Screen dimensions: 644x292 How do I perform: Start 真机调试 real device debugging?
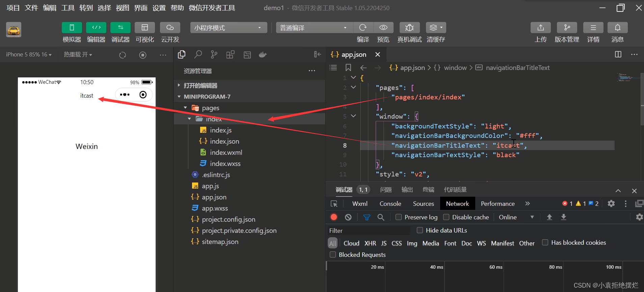pyautogui.click(x=409, y=27)
